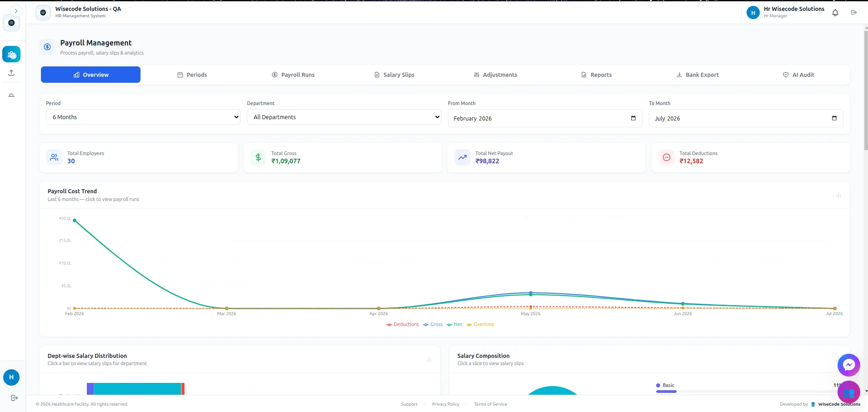This screenshot has height=412, width=868.
Task: Click the sidebar company logo tile
Action: coord(11,23)
